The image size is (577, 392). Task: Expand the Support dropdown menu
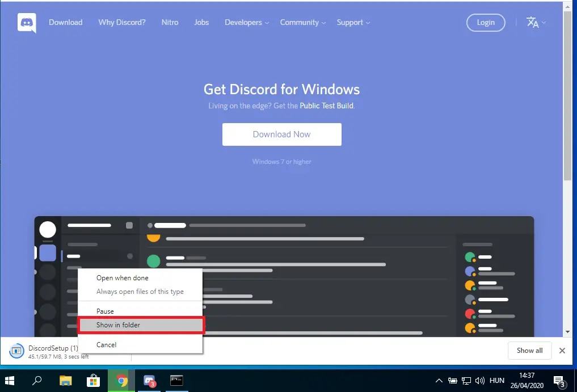coord(353,23)
